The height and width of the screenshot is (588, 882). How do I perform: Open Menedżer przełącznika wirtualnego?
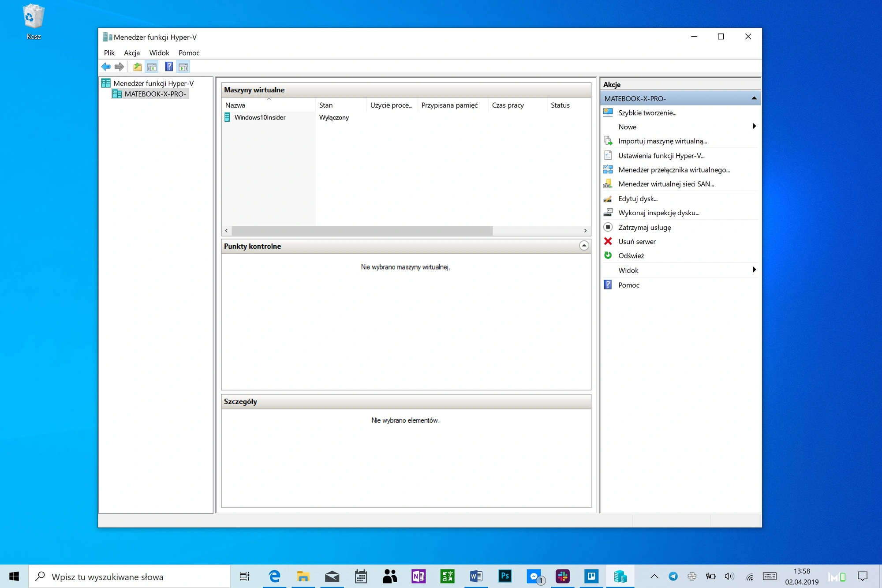click(x=674, y=169)
